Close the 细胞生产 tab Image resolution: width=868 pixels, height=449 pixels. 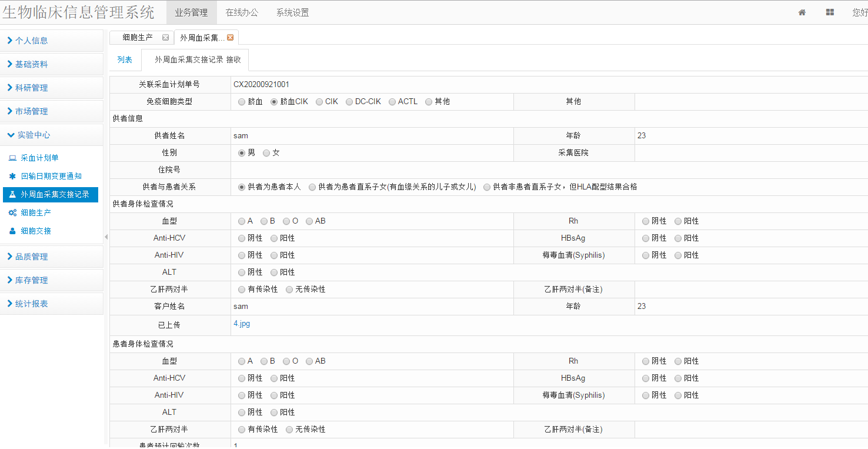click(165, 38)
